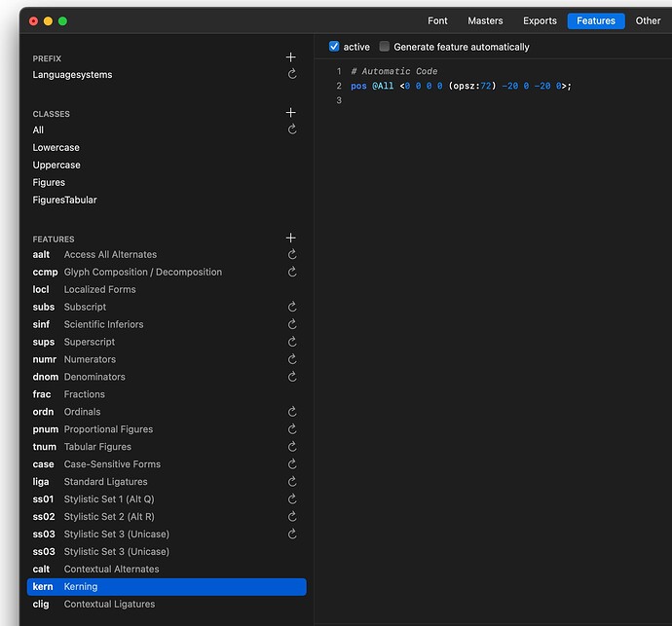
Task: Click refresh icon for liga Standard Ligatures
Action: (x=291, y=482)
